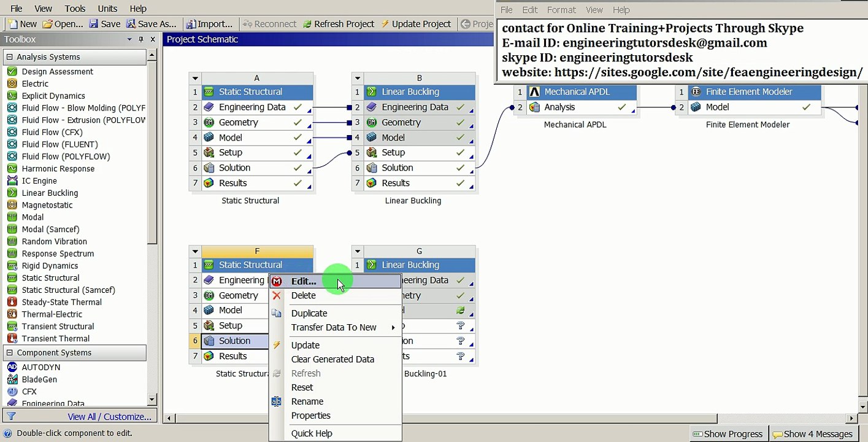The height and width of the screenshot is (442, 868).
Task: Click Update Project button
Action: point(416,24)
